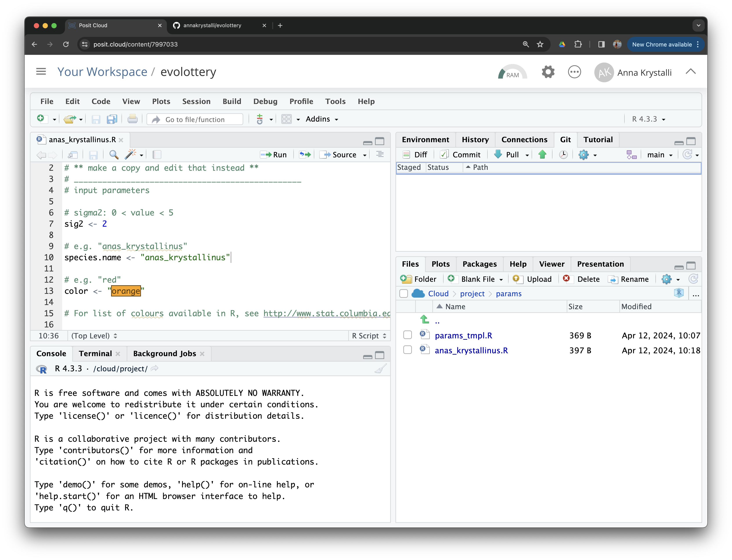Viewport: 732px width, 560px height.
Task: Check the box next to params_tmpl.R
Action: (x=407, y=335)
